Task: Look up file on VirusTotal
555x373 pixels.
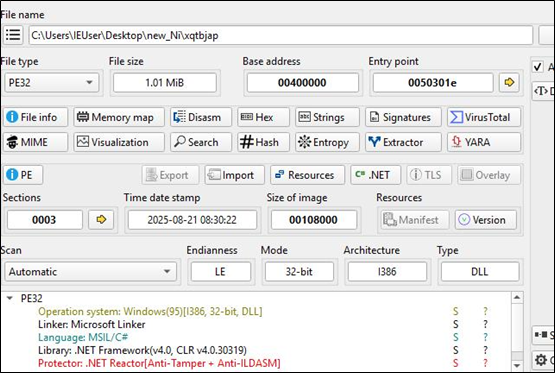Action: 484,117
